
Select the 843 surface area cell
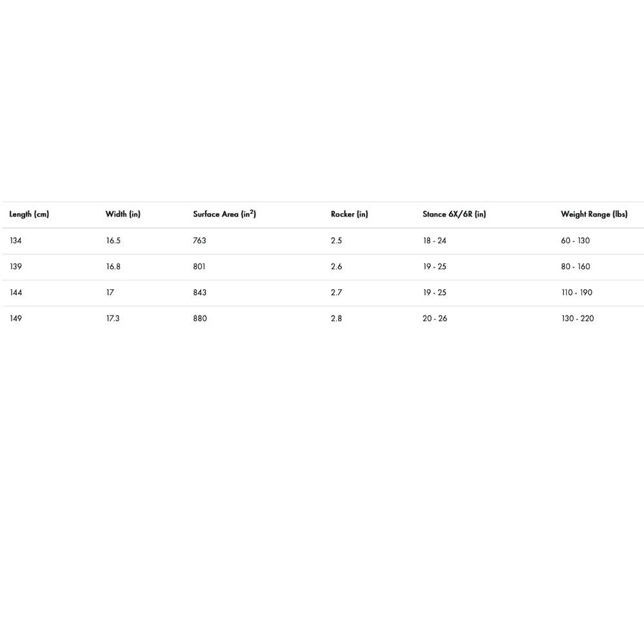click(x=200, y=292)
